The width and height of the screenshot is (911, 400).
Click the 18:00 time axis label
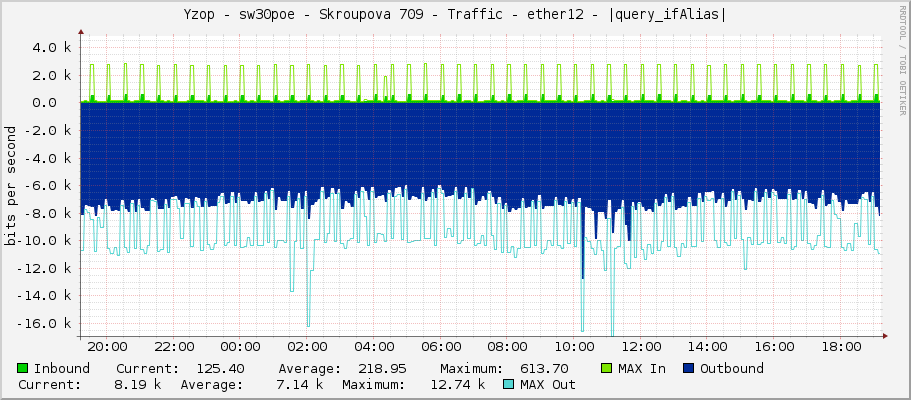(x=841, y=348)
